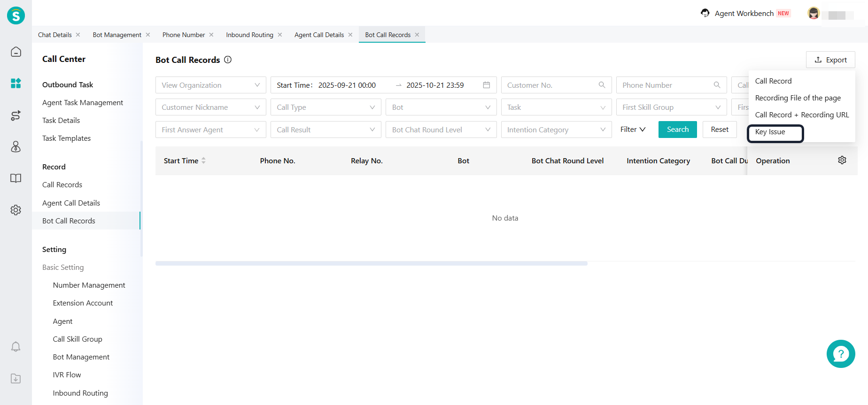Open the settings gear in left sidebar
This screenshot has height=405, width=868.
16,210
